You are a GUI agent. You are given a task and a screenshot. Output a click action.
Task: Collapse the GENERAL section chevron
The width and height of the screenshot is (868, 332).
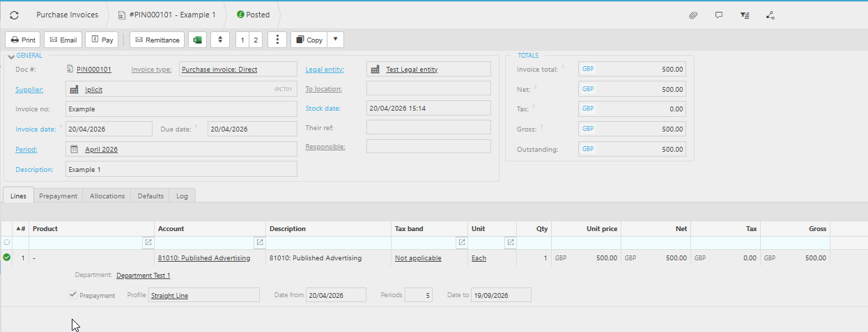[11, 56]
